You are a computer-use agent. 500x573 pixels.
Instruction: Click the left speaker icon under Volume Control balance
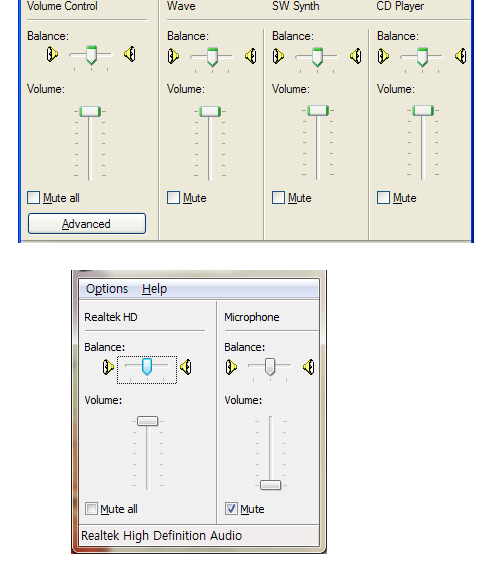[x=52, y=54]
